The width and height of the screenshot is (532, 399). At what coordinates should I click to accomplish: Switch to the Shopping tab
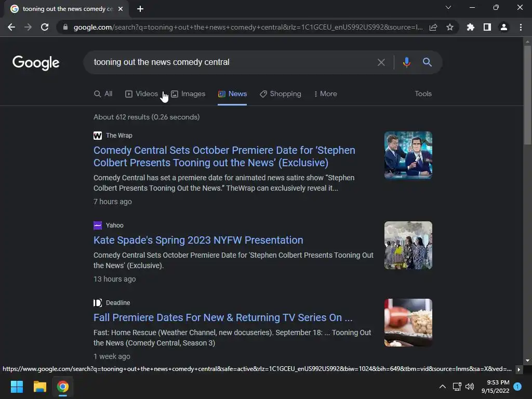tap(280, 94)
